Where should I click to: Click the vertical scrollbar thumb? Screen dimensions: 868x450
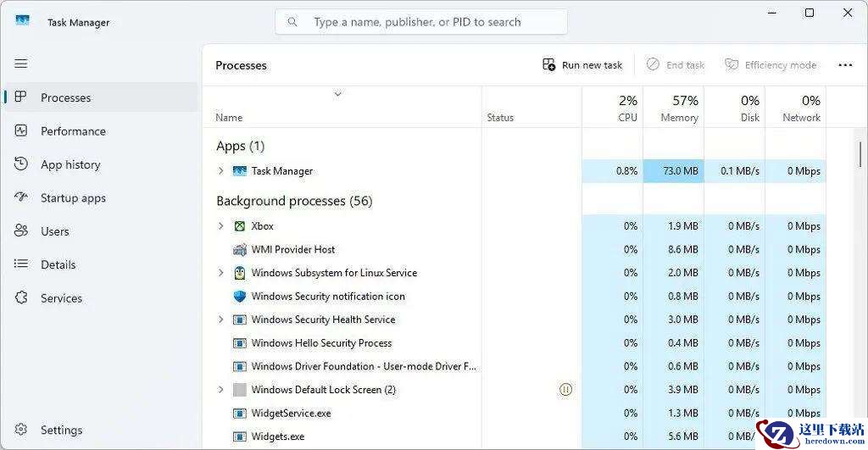[861, 155]
